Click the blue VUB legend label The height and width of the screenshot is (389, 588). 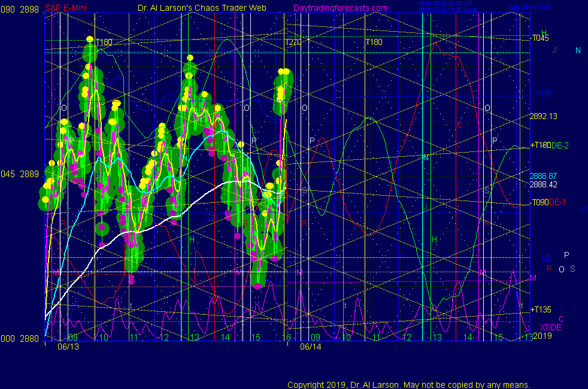[544, 94]
